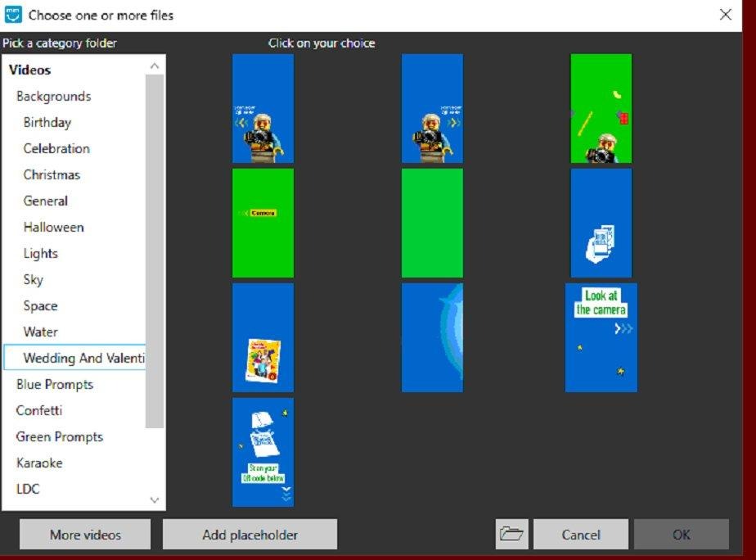The height and width of the screenshot is (560, 756).
Task: Click the category list scroll up arrow
Action: point(155,65)
